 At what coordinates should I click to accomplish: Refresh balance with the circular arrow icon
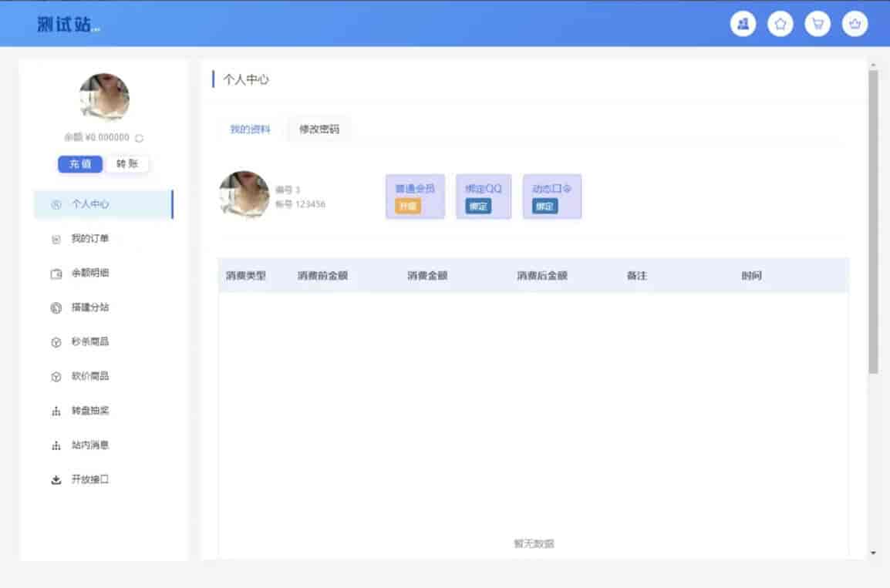(139, 138)
